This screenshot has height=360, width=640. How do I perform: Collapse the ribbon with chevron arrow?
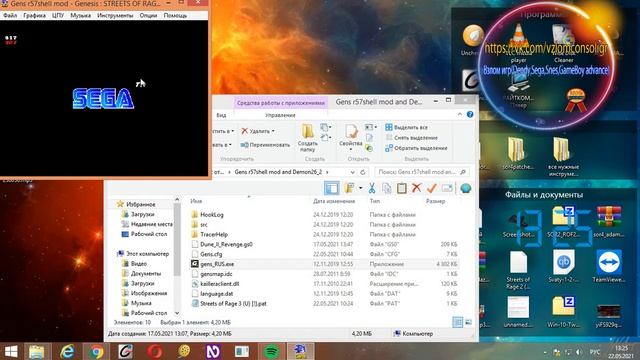tap(460, 114)
